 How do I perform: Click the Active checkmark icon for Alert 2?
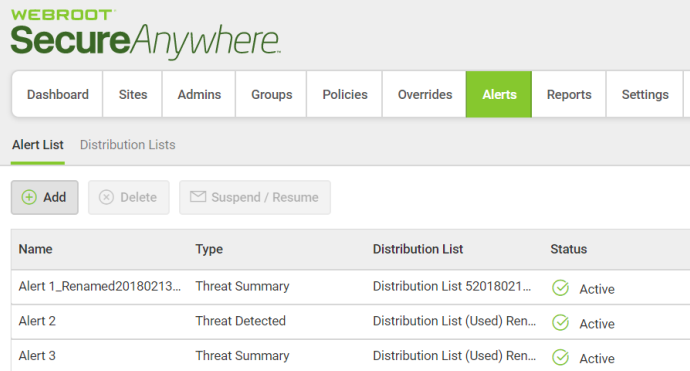[561, 323]
